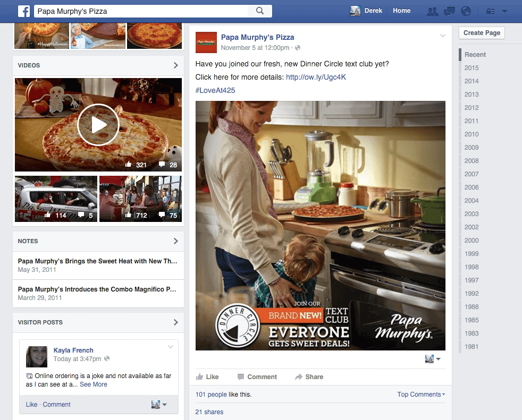Play the Halloween pizza video

(98, 125)
